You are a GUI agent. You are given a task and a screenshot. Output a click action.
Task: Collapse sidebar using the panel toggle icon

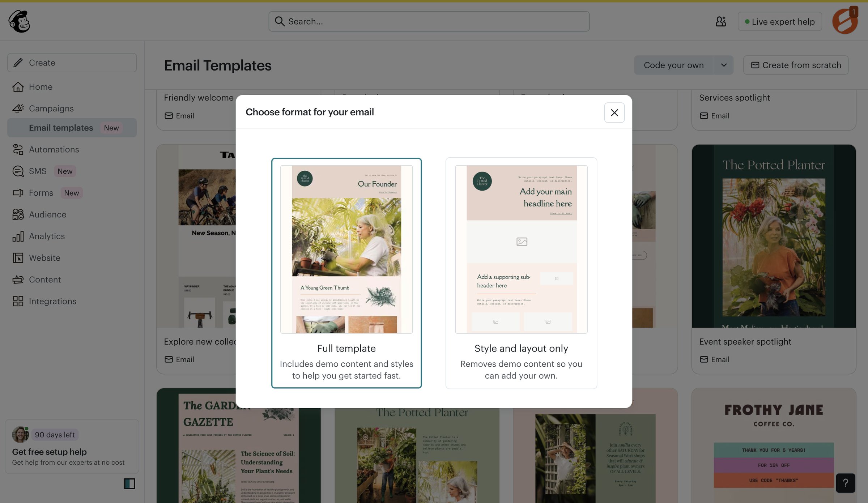129,483
